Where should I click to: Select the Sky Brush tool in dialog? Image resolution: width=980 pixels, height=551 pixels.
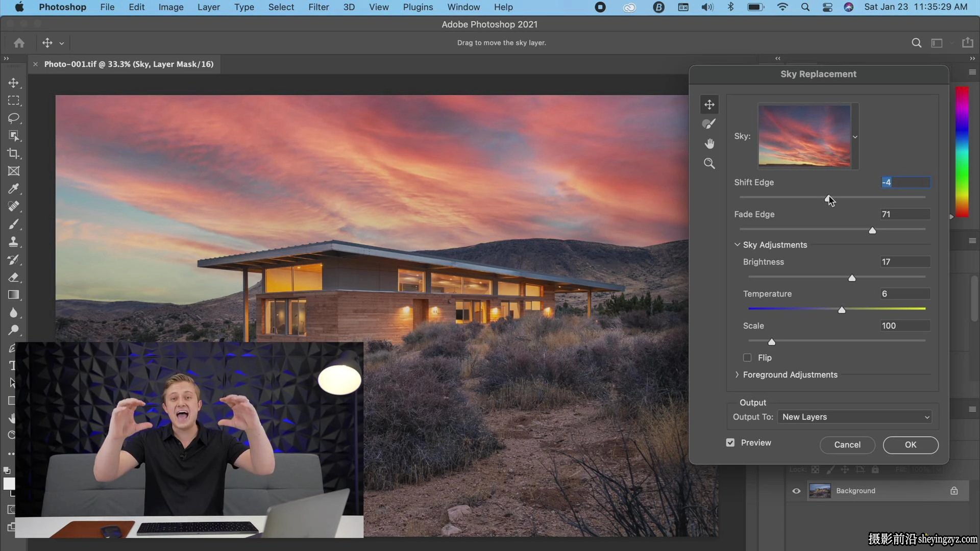click(709, 124)
